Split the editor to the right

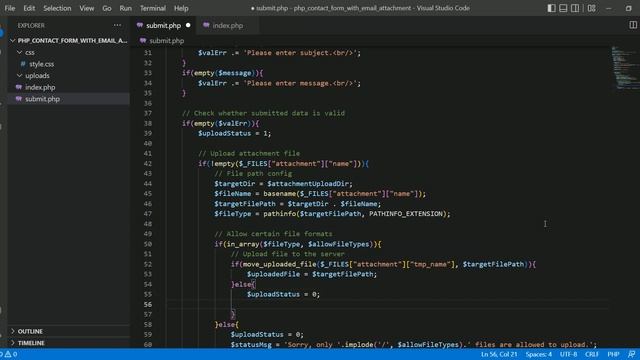click(633, 25)
